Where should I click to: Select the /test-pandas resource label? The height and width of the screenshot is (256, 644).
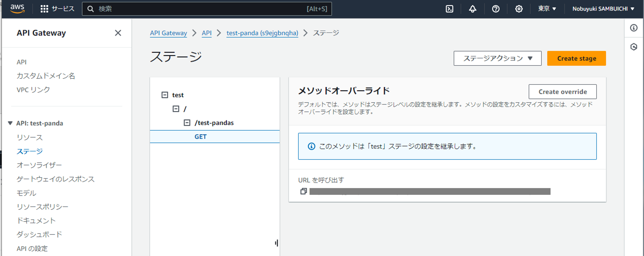[x=214, y=123]
